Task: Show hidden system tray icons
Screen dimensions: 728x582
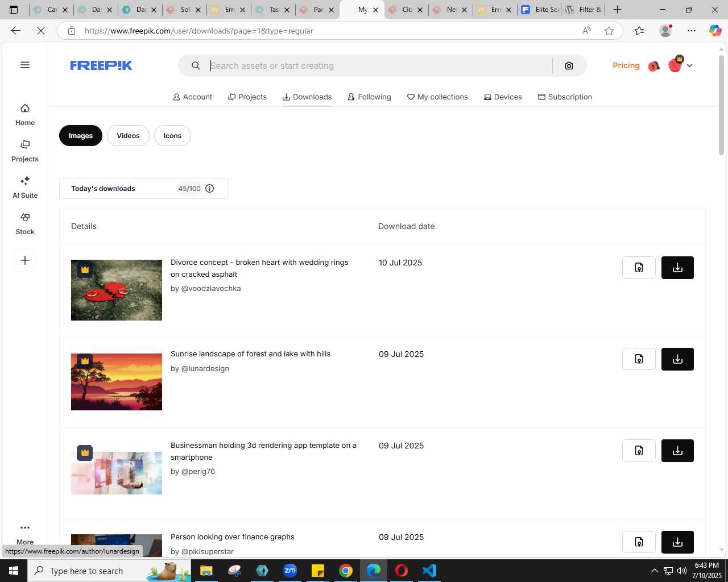Action: click(654, 571)
